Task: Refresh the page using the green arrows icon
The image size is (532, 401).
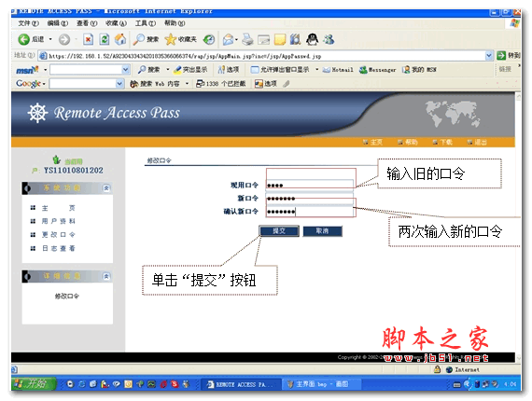Action: tap(105, 39)
